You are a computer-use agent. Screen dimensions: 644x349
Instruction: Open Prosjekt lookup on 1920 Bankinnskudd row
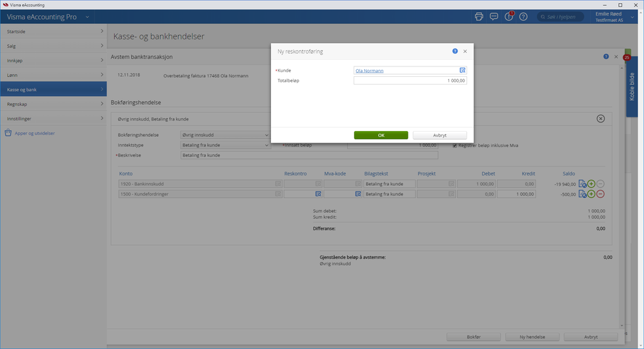coord(451,184)
